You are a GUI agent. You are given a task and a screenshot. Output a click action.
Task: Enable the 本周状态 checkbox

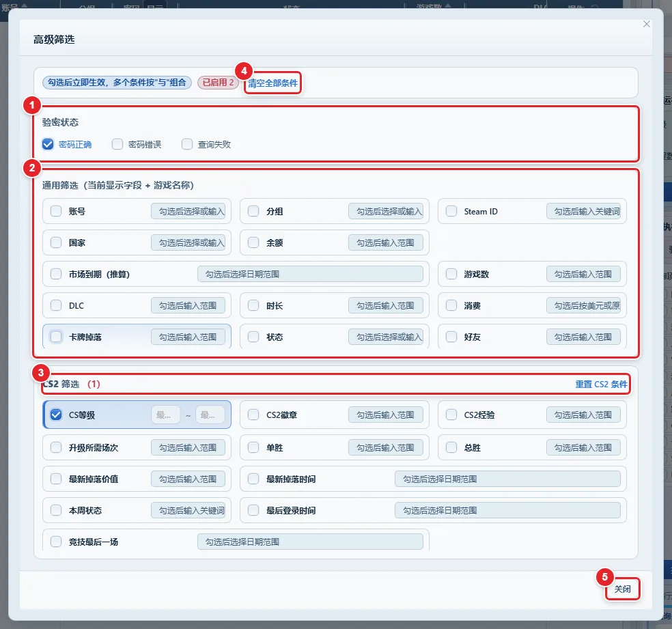[x=56, y=510]
